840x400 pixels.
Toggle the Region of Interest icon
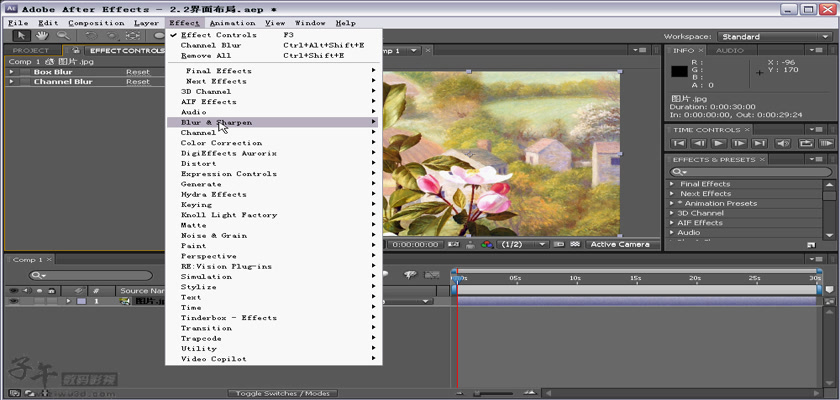559,244
